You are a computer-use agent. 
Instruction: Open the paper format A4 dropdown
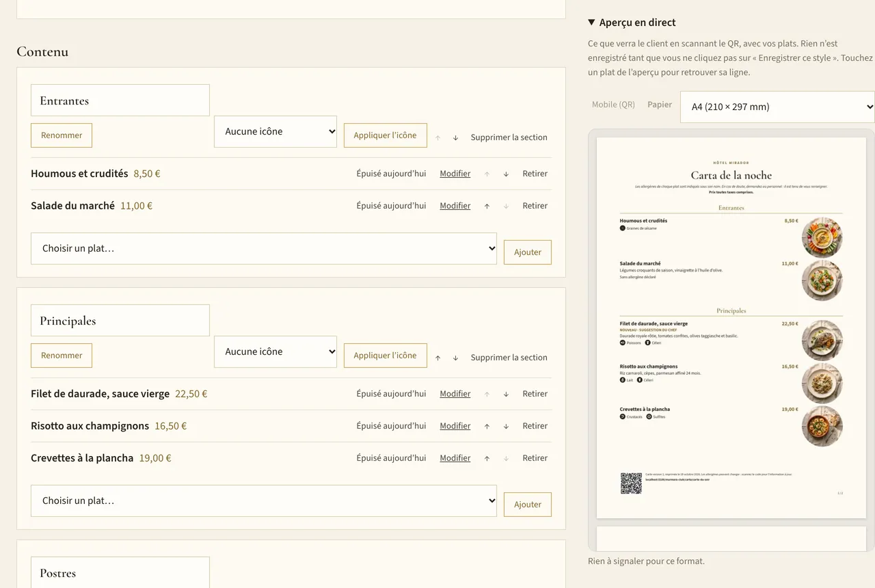pyautogui.click(x=777, y=107)
